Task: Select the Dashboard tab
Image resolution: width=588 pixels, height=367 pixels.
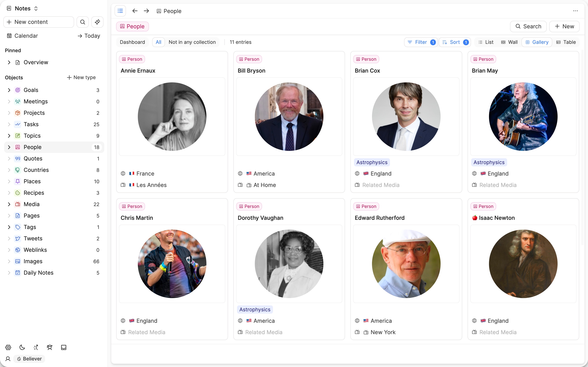Action: [132, 42]
